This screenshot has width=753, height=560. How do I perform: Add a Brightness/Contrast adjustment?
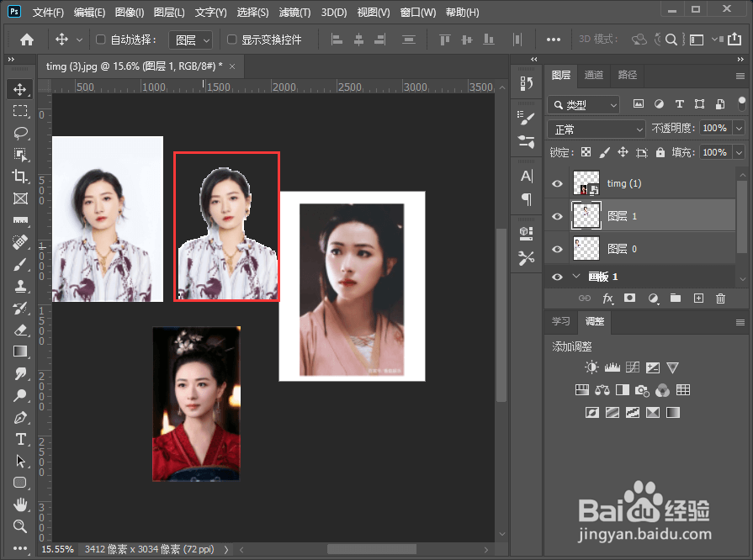click(x=591, y=367)
